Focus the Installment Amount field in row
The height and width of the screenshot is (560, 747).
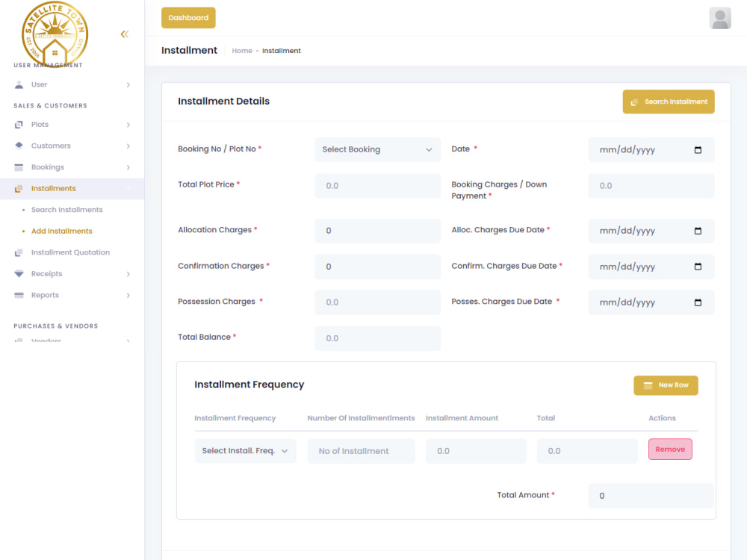[x=475, y=451]
